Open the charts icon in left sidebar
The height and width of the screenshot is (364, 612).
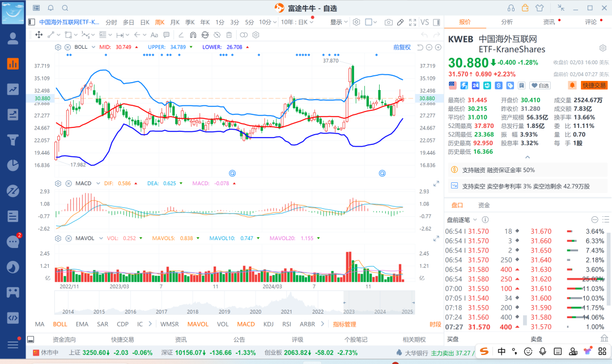coord(13,63)
